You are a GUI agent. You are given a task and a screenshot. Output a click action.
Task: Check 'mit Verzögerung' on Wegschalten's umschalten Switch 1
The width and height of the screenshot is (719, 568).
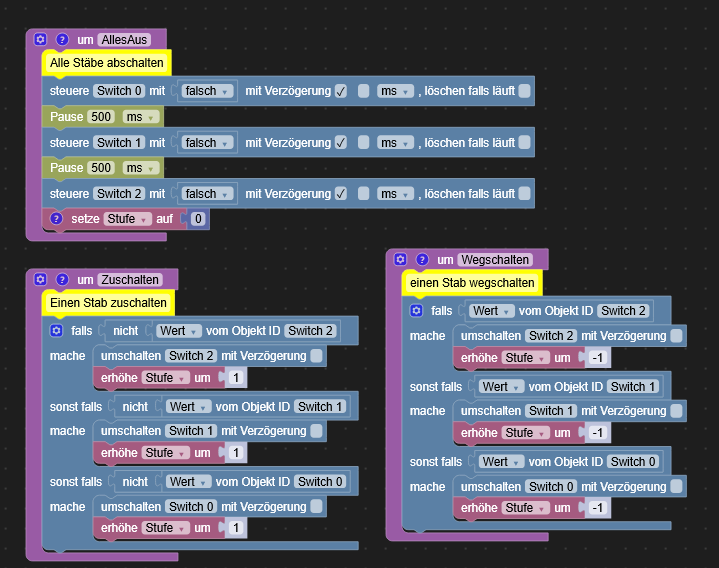(677, 411)
